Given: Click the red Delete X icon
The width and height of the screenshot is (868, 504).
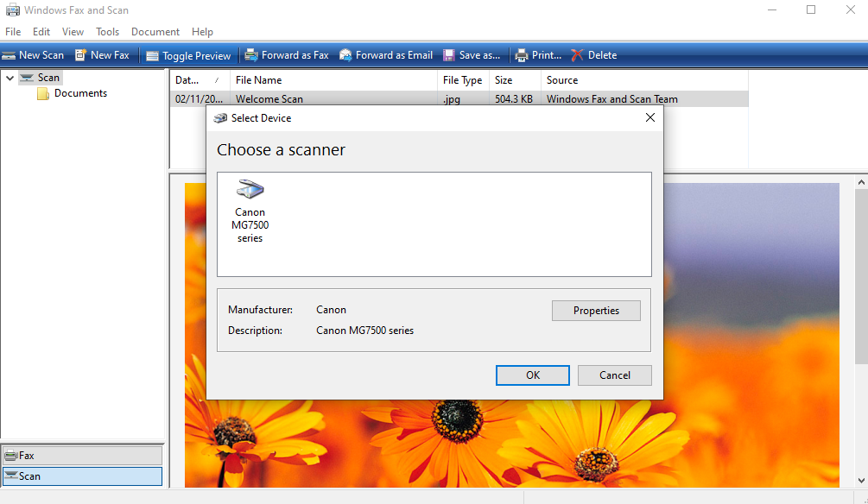Looking at the screenshot, I should click(x=578, y=55).
